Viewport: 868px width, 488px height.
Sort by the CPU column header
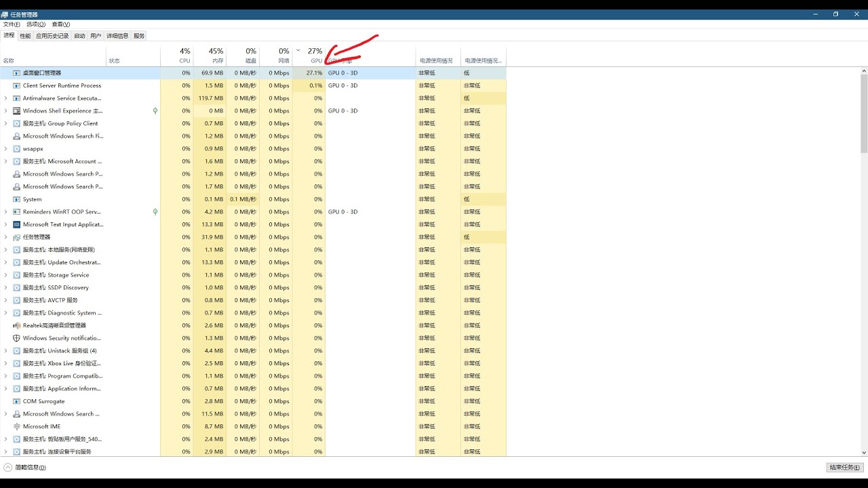tap(177, 56)
